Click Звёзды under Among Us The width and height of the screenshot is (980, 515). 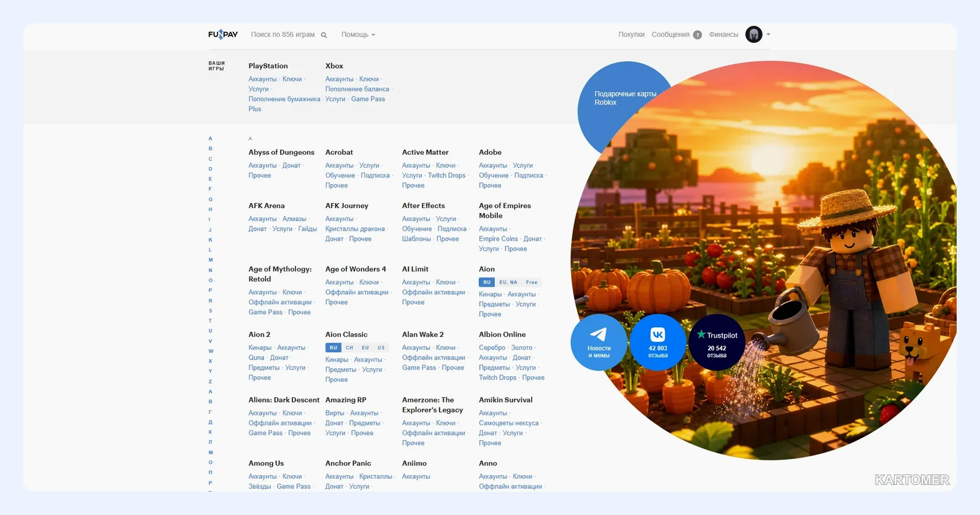(259, 487)
